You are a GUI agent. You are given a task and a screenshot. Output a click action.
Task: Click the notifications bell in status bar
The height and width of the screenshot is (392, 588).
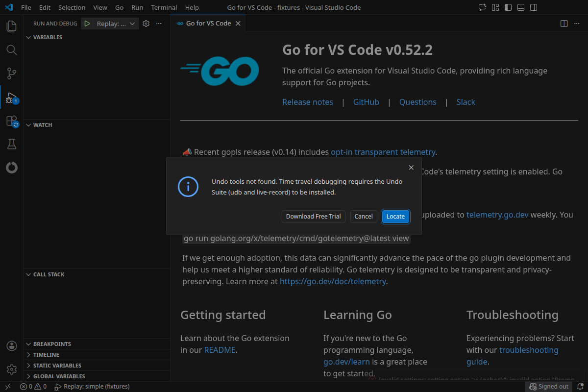(x=579, y=387)
